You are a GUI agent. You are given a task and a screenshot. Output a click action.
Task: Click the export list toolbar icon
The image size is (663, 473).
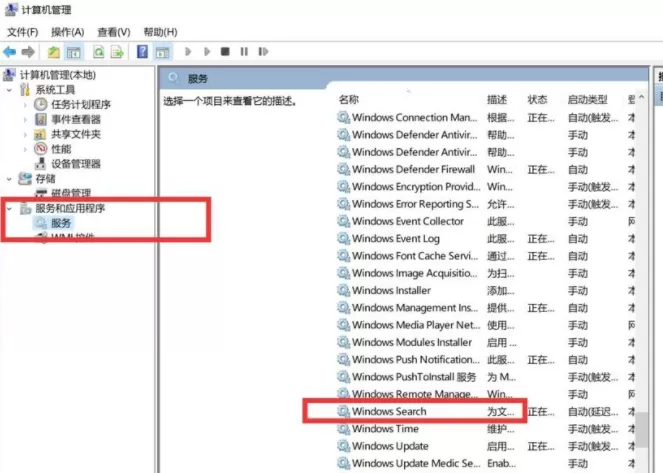click(117, 52)
